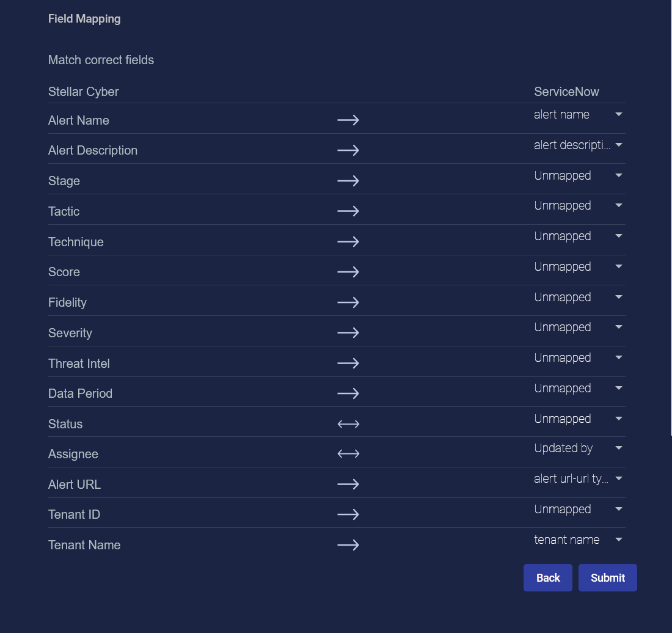Expand the Stage field mapping dropdown
The image size is (672, 633).
(x=578, y=175)
